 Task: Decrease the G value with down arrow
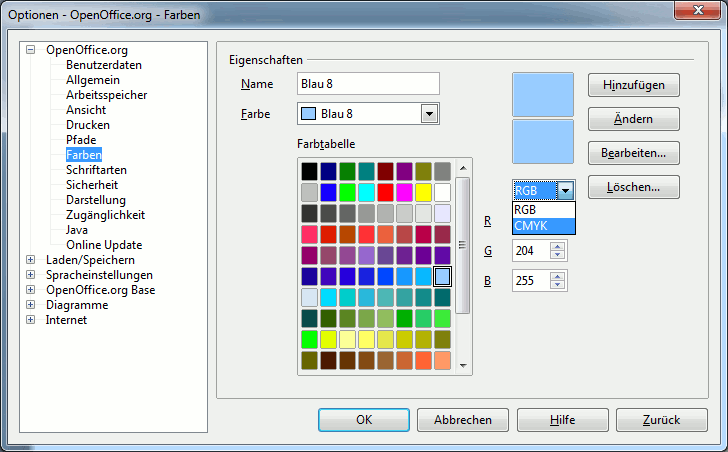(558, 255)
